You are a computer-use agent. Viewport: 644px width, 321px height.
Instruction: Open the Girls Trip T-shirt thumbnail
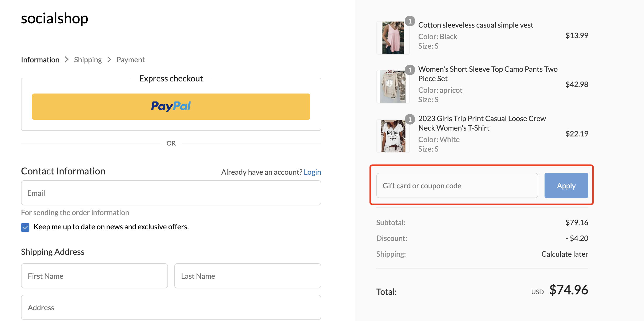click(x=393, y=136)
